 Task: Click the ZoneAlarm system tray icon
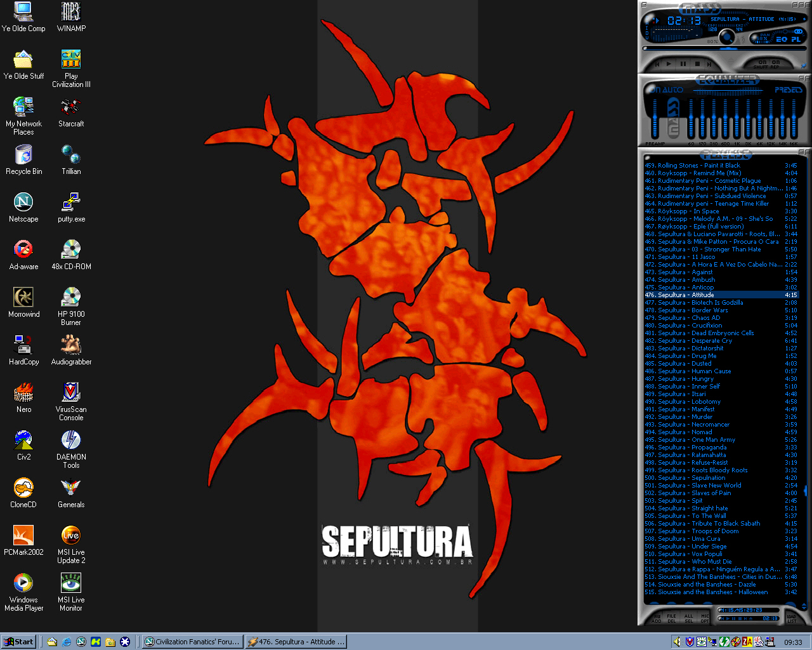(747, 642)
